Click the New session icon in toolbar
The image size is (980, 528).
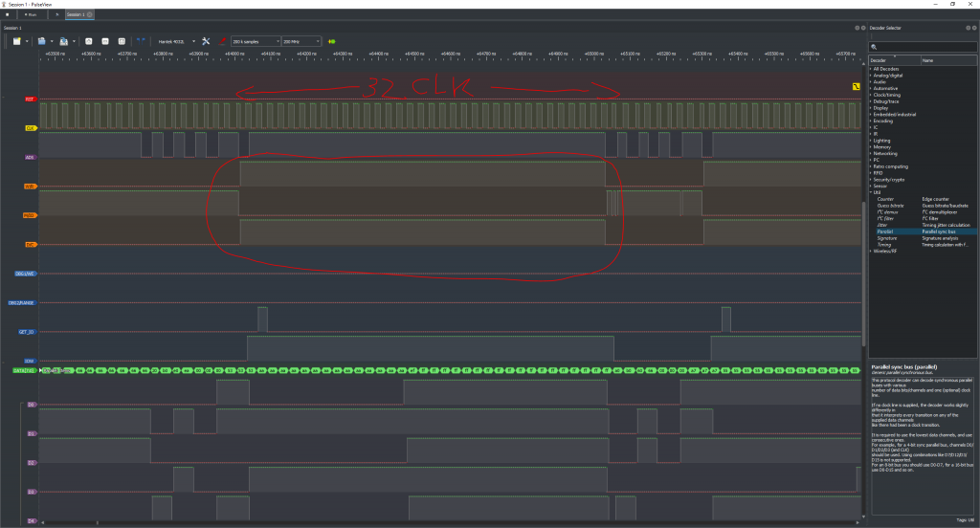[17, 41]
